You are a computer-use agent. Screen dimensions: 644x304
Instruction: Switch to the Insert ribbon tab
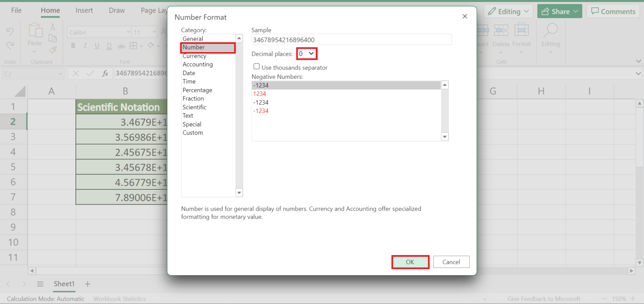pos(84,10)
